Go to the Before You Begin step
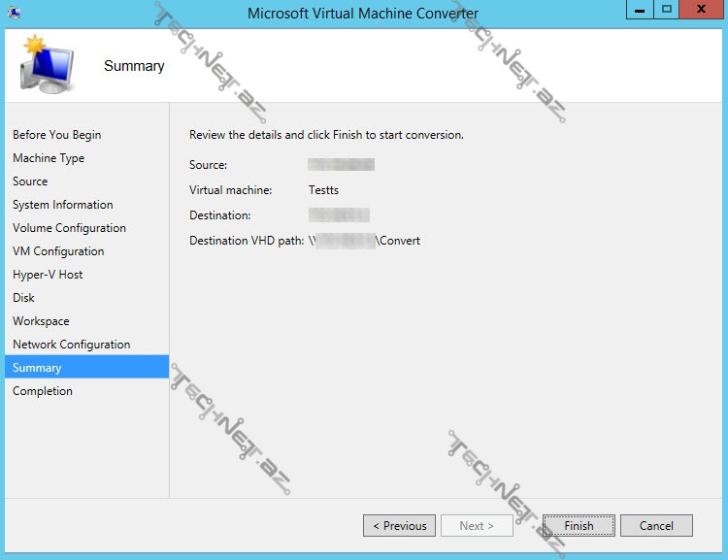 tap(56, 135)
